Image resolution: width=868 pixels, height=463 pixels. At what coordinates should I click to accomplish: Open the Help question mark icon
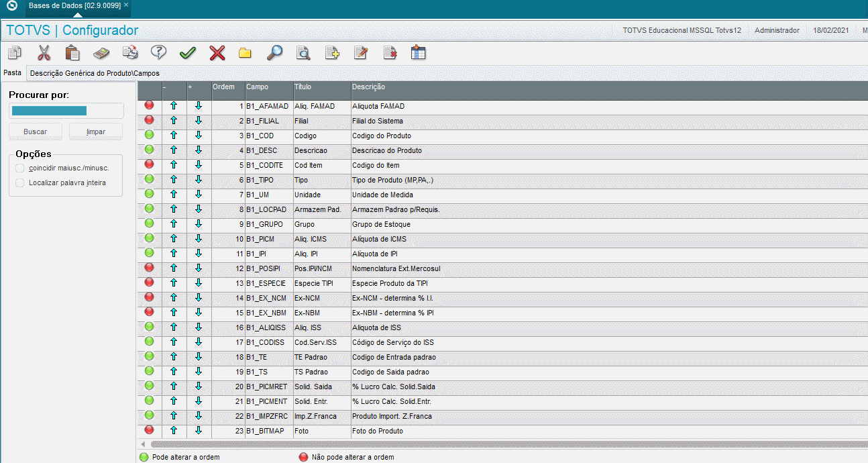tap(158, 53)
